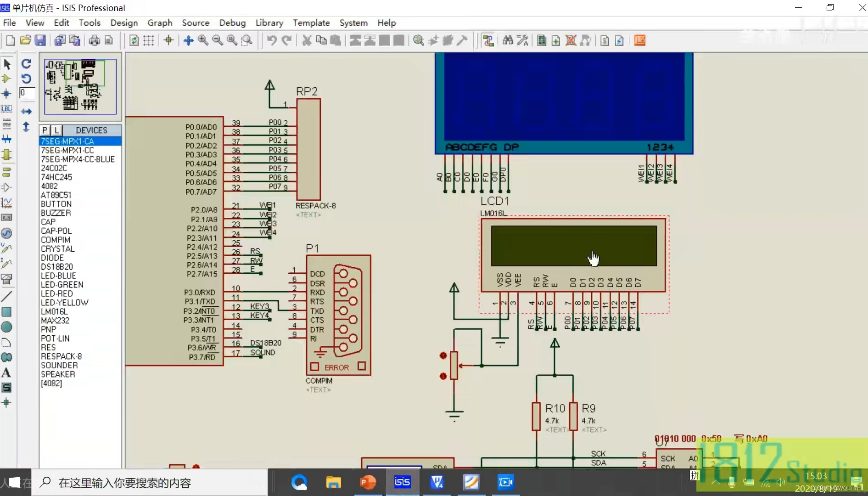Open design explorer
The height and width of the screenshot is (496, 868).
542,40
